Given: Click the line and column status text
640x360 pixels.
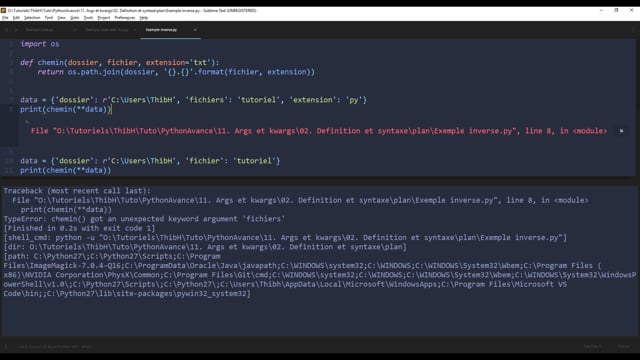Looking at the screenshot, I should coord(54,347).
